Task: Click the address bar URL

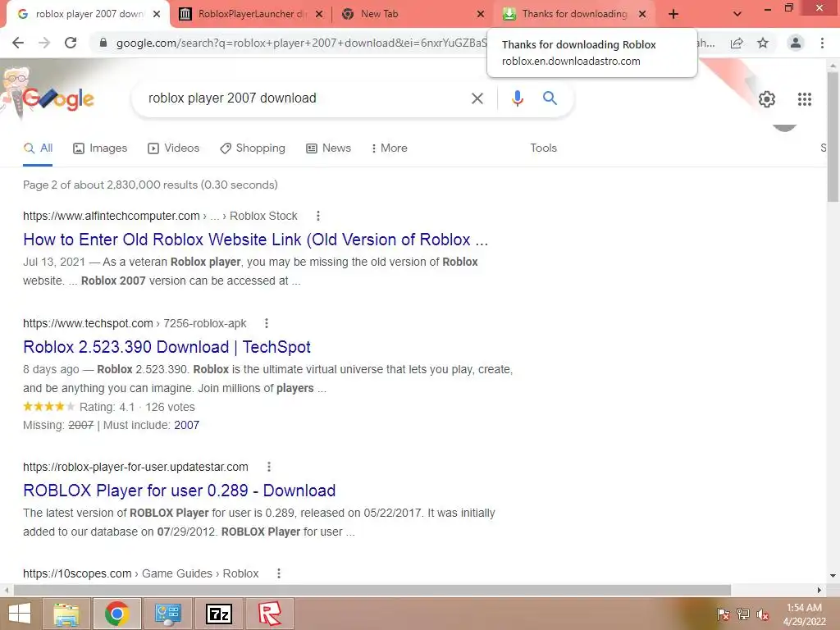Action: pos(301,43)
